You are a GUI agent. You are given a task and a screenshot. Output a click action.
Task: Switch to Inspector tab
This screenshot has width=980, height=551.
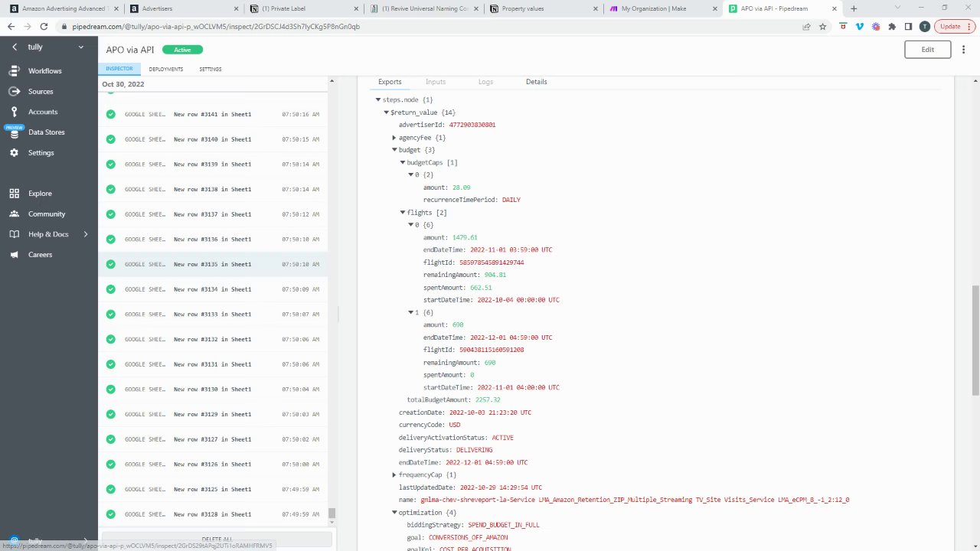(119, 69)
